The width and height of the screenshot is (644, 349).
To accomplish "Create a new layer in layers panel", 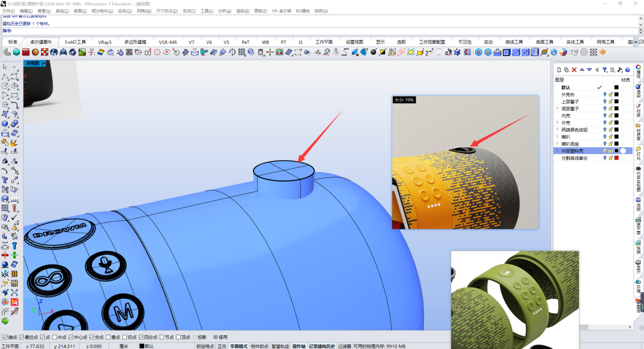I will point(559,70).
